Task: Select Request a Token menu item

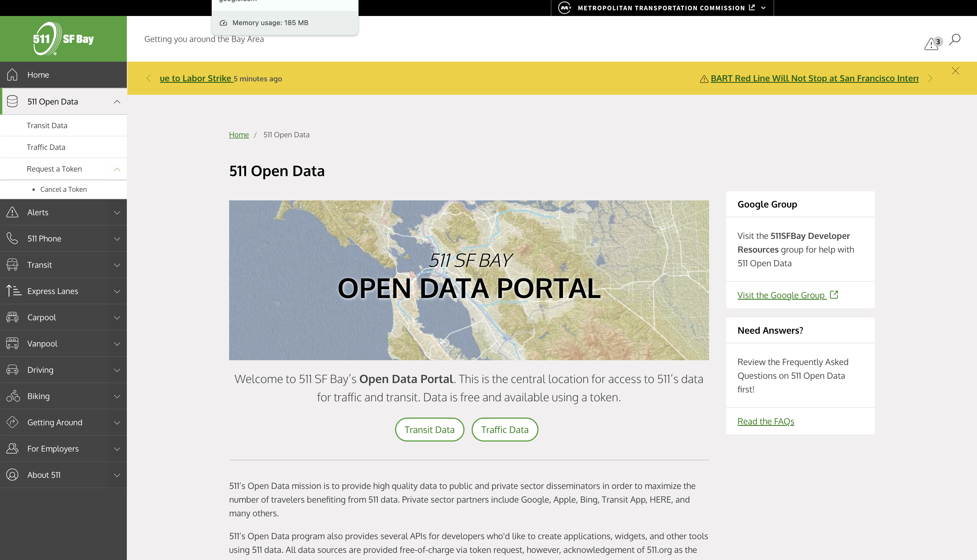Action: (54, 169)
